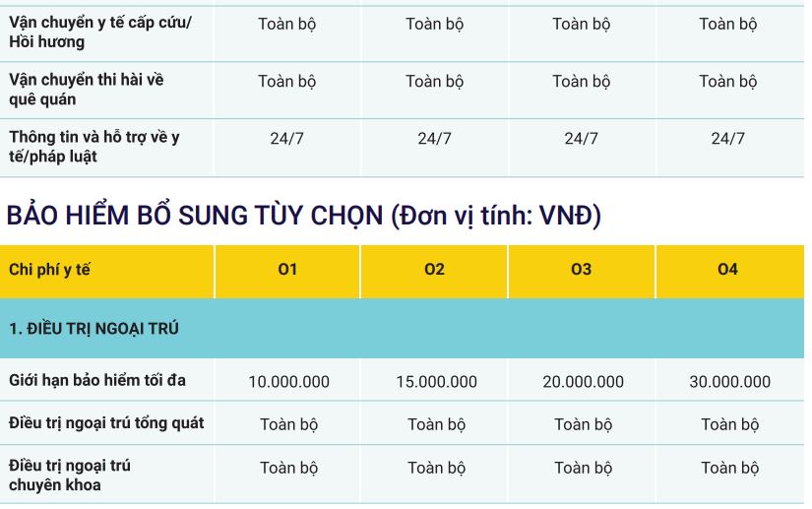Select the 20.000.000 limit value
Image resolution: width=812 pixels, height=509 pixels.
583,382
